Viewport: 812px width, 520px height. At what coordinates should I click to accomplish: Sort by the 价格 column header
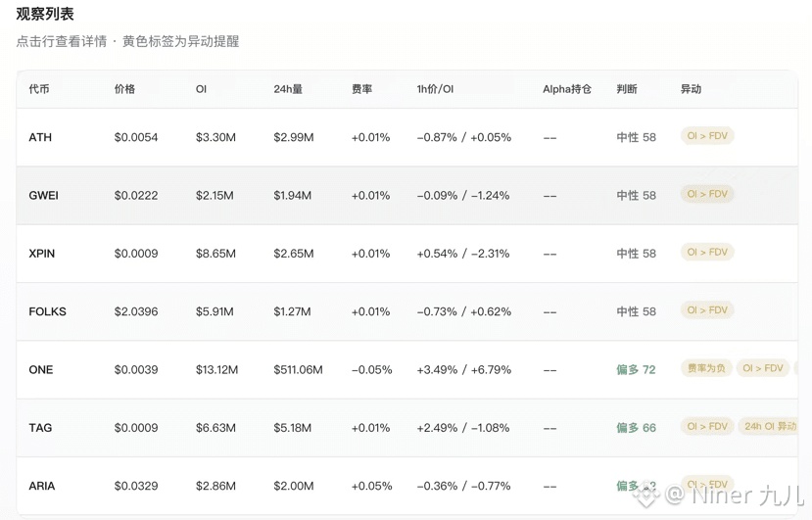(x=124, y=89)
